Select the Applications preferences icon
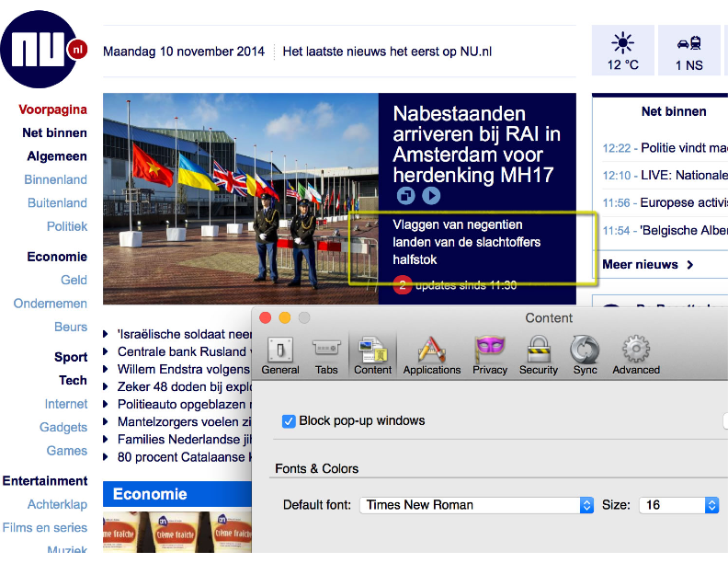Viewport: 728px width, 563px height. [431, 355]
